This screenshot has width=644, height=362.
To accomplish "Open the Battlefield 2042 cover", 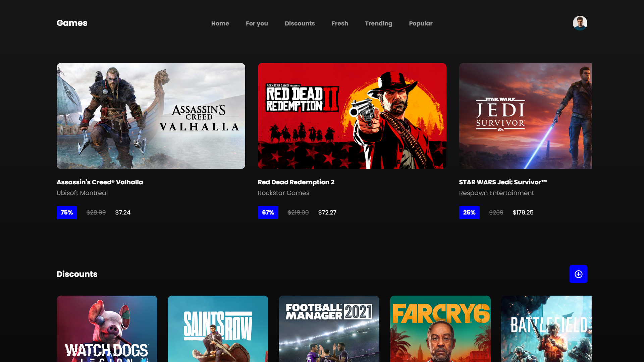I will [546, 329].
